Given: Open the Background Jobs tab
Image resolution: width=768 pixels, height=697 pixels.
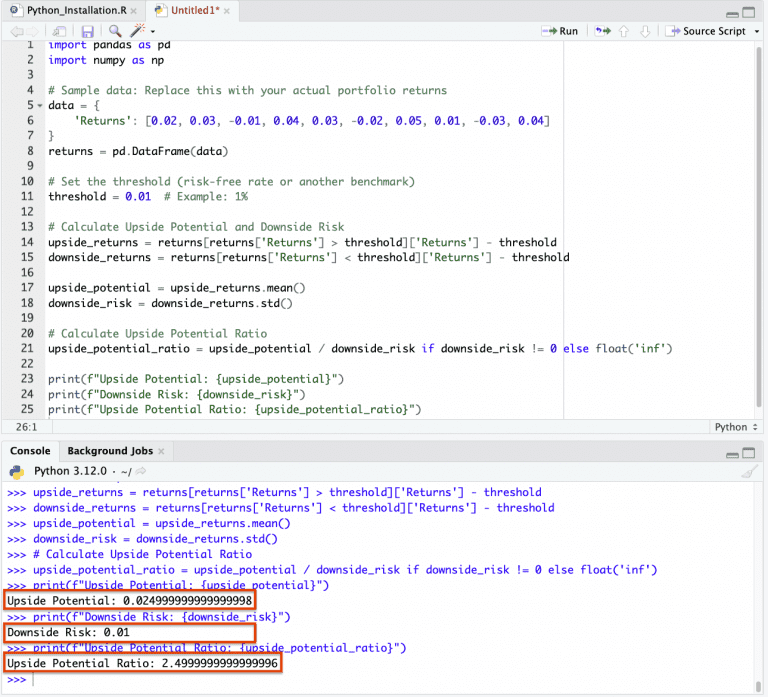Looking at the screenshot, I should point(110,451).
